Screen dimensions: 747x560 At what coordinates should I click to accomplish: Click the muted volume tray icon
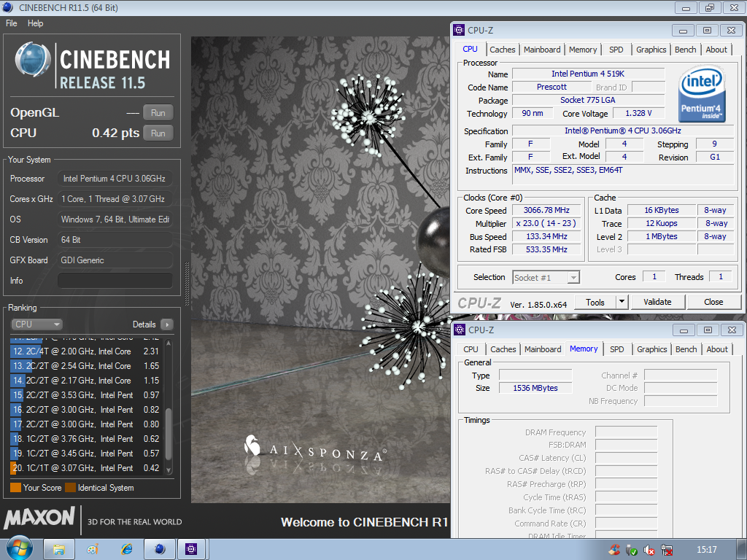(x=649, y=550)
